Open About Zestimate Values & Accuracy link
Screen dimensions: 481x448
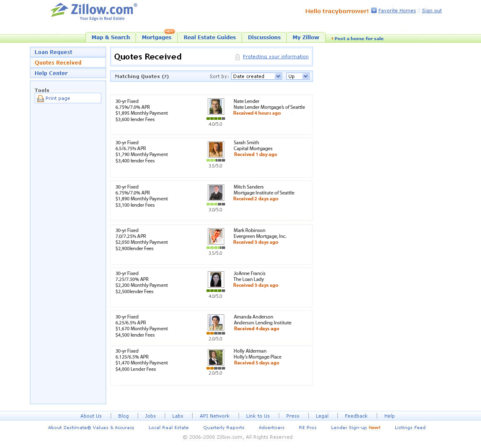91,427
